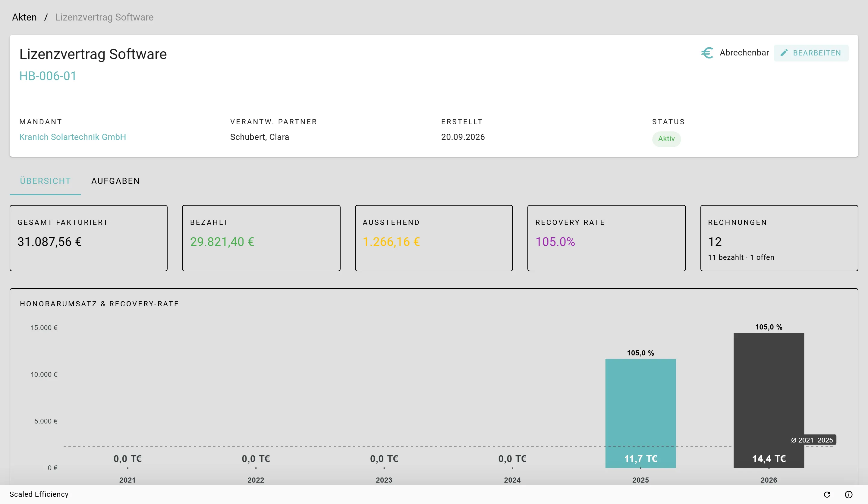Click the refresh icon in footer bar
This screenshot has height=504, width=868.
pyautogui.click(x=827, y=494)
